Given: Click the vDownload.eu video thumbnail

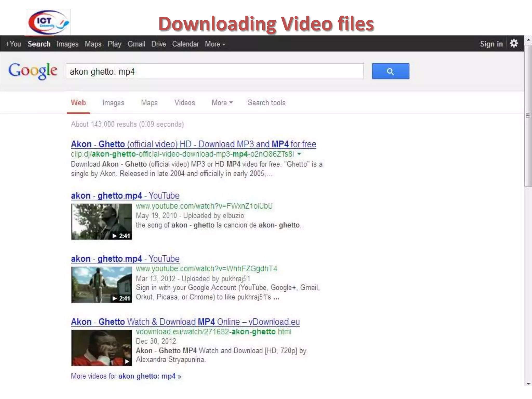Looking at the screenshot, I should click(x=102, y=348).
